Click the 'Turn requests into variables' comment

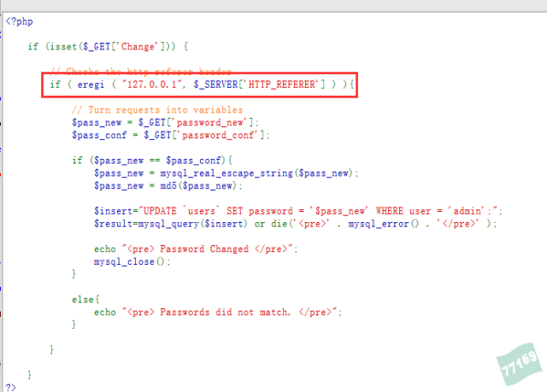pos(157,110)
